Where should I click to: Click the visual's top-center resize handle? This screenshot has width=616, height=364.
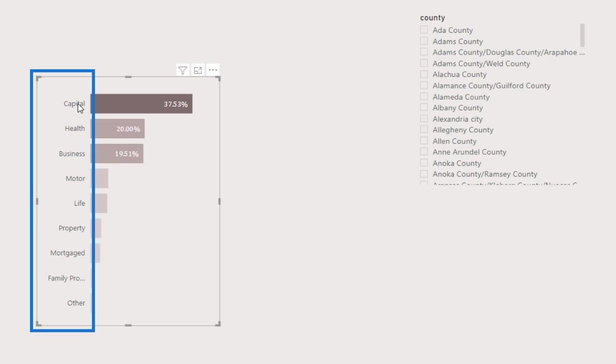pyautogui.click(x=128, y=77)
